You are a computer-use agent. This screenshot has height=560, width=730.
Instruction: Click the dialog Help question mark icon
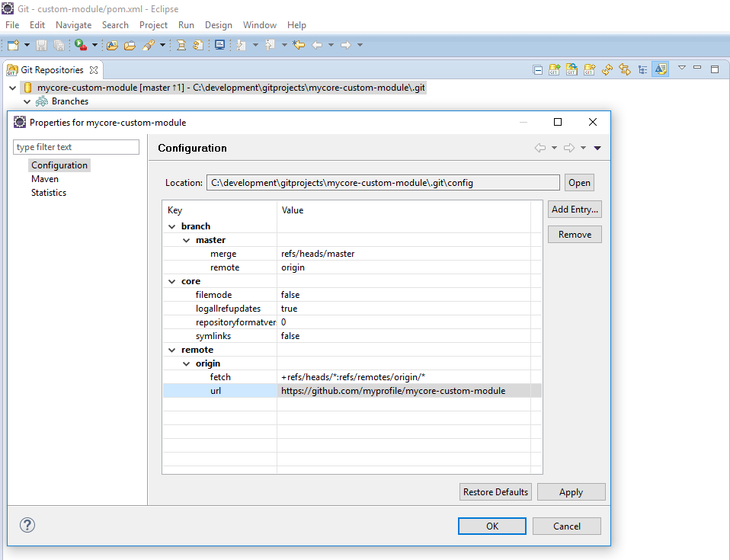point(27,525)
